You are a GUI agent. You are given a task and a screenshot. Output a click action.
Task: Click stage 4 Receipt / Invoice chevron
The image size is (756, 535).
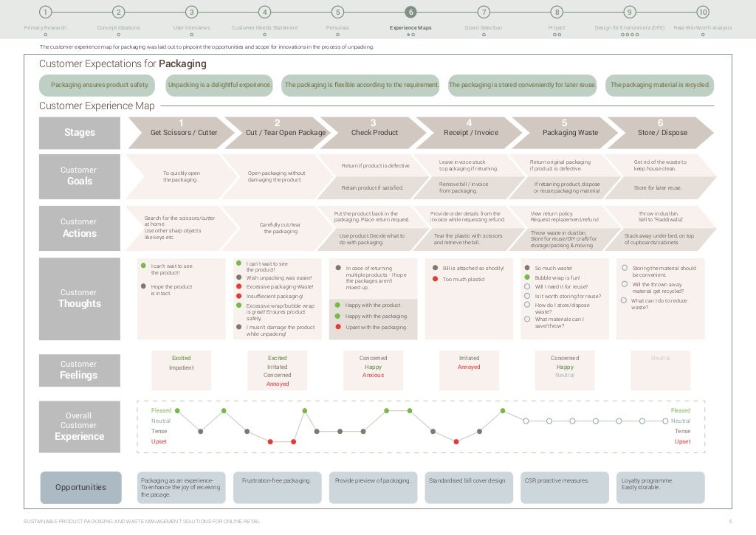(470, 133)
